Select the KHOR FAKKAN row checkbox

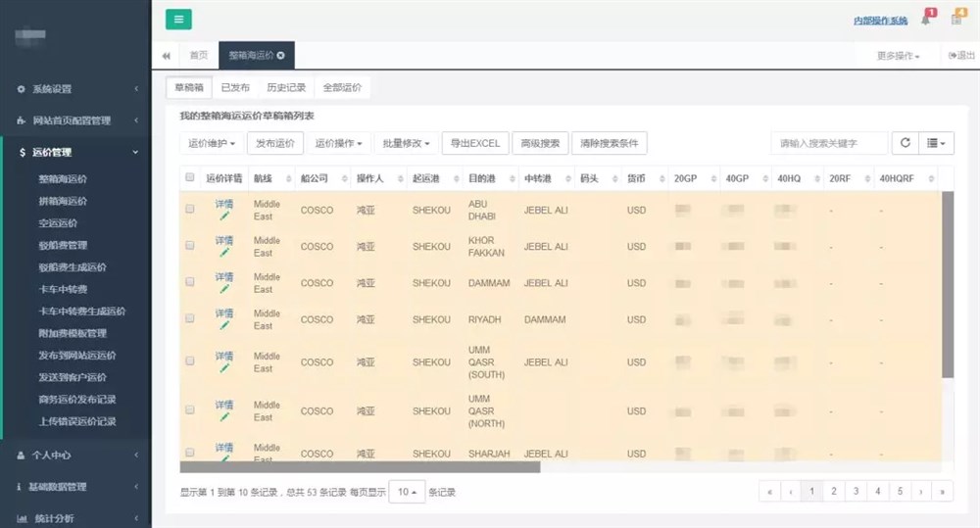coord(190,247)
